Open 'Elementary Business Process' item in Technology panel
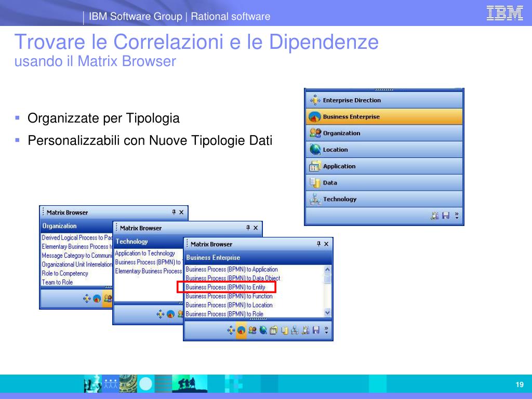Screen dimensions: 532x399 149,271
